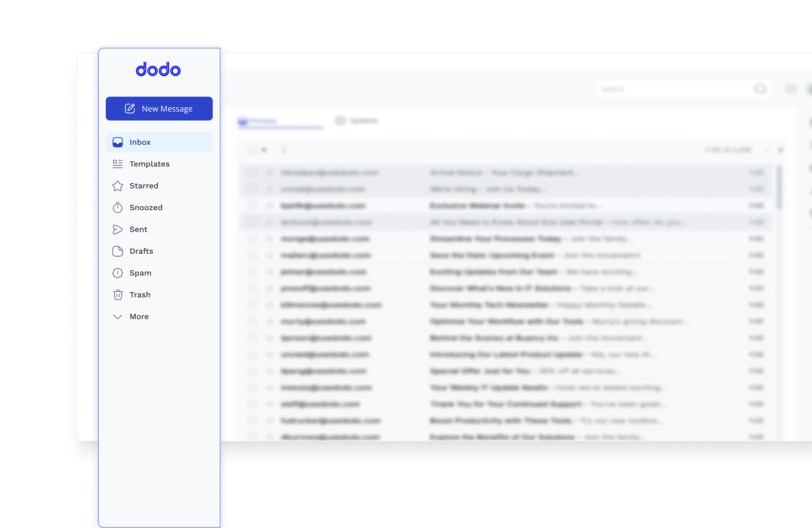Click the Sent paper plane icon
The height and width of the screenshot is (528, 812).
pyautogui.click(x=117, y=229)
